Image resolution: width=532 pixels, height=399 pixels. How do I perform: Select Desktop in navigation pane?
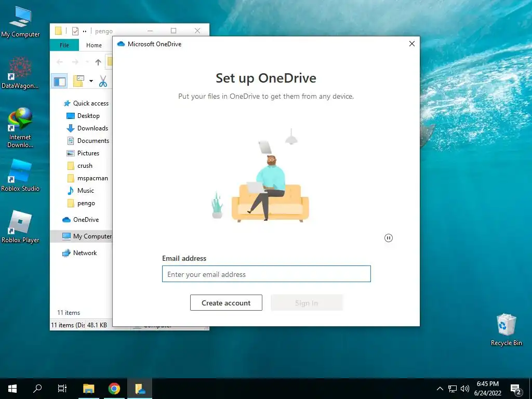click(83, 116)
